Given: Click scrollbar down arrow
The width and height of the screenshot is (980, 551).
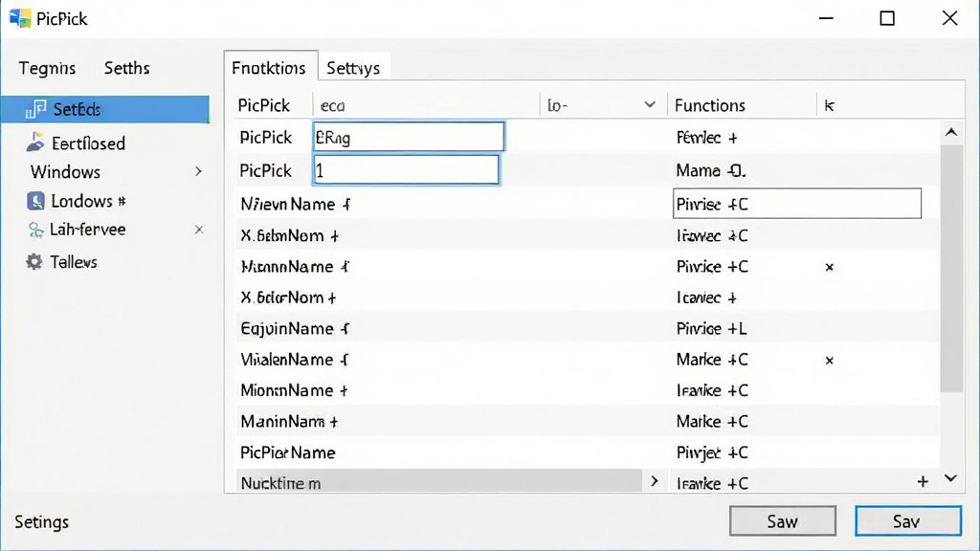Looking at the screenshot, I should point(951,478).
